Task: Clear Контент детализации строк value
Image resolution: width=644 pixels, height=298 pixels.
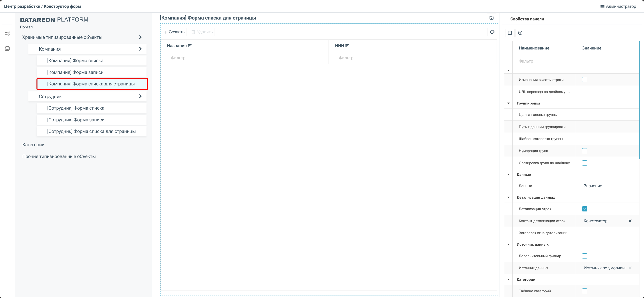Action: tap(630, 221)
